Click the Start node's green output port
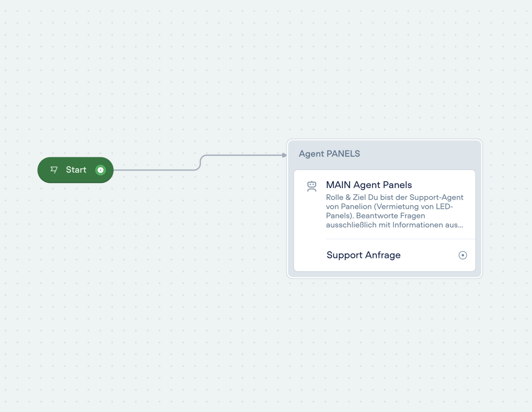 pyautogui.click(x=101, y=170)
